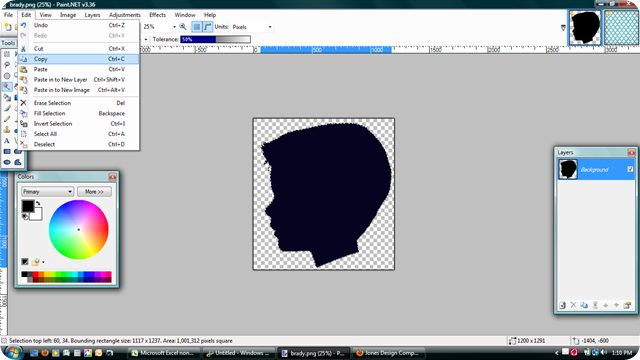Show hidden system tray icons

point(556,353)
